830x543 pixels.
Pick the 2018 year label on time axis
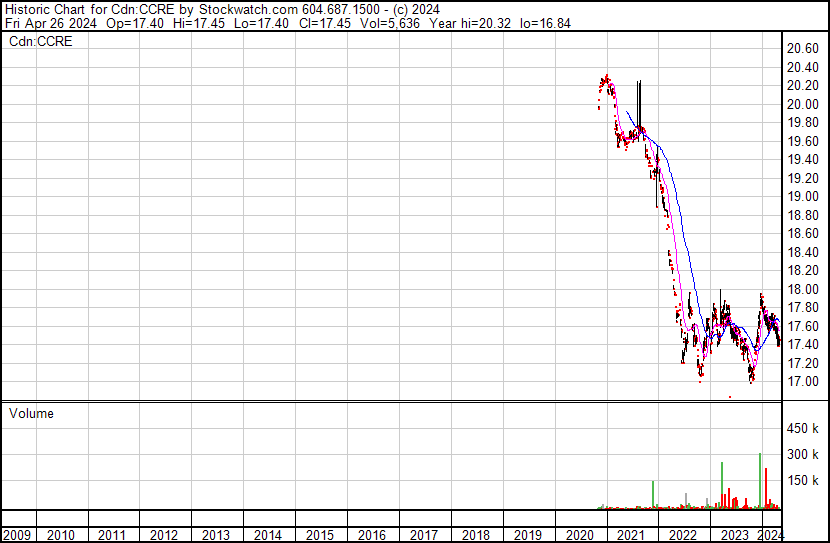[x=475, y=535]
